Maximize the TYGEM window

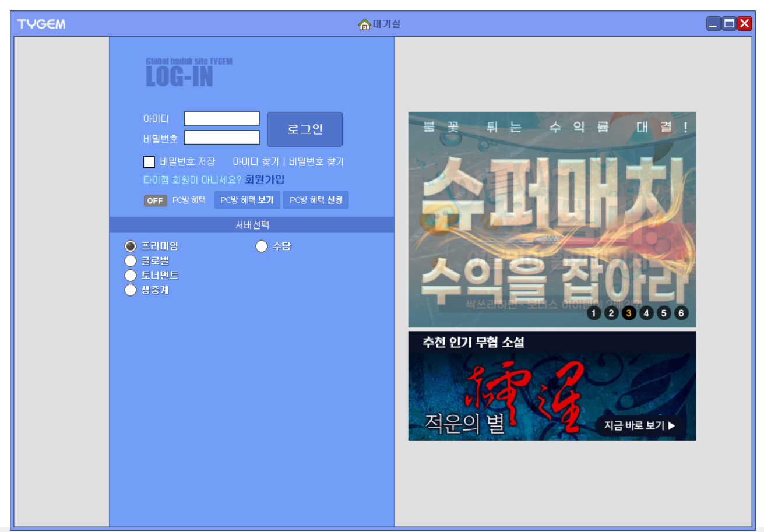(x=729, y=24)
